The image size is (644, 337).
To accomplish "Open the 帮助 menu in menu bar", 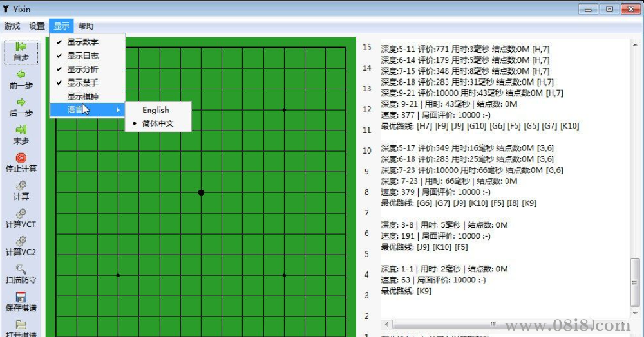I will coord(86,26).
